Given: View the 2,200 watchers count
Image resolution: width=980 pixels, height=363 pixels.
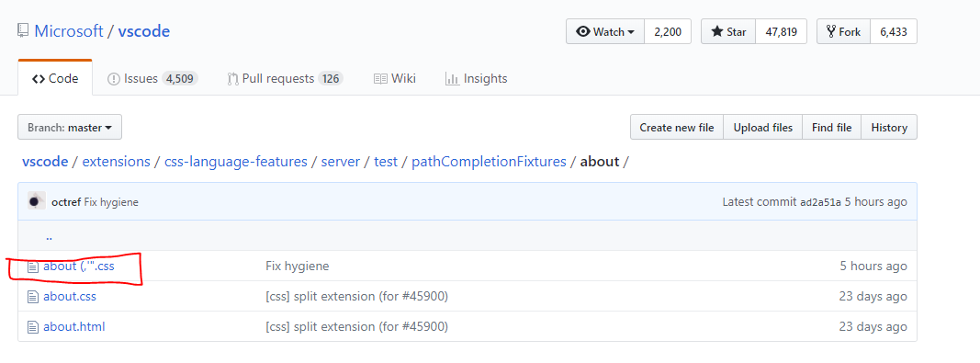Looking at the screenshot, I should click(668, 32).
